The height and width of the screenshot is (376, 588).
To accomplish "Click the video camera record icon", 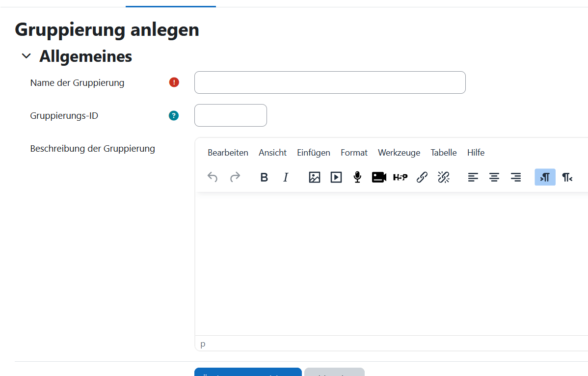I will (379, 177).
